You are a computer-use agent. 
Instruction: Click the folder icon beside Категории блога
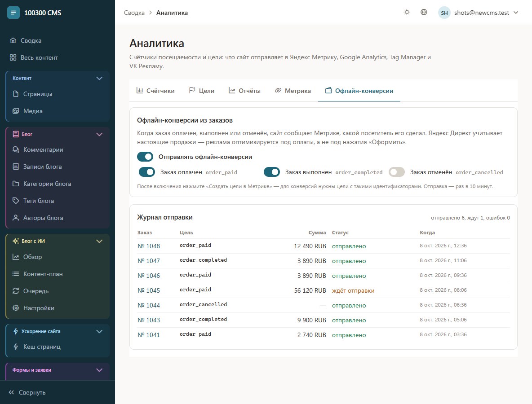(16, 184)
